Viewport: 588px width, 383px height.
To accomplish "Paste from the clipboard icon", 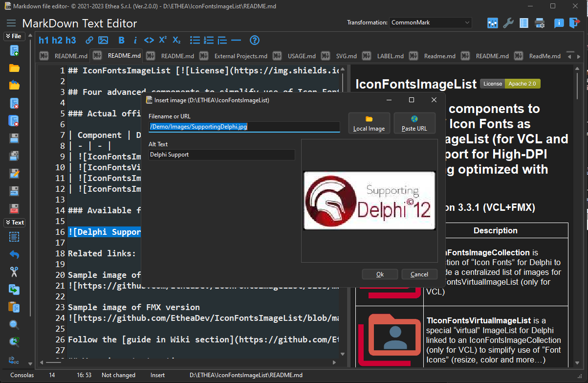I will tap(14, 307).
